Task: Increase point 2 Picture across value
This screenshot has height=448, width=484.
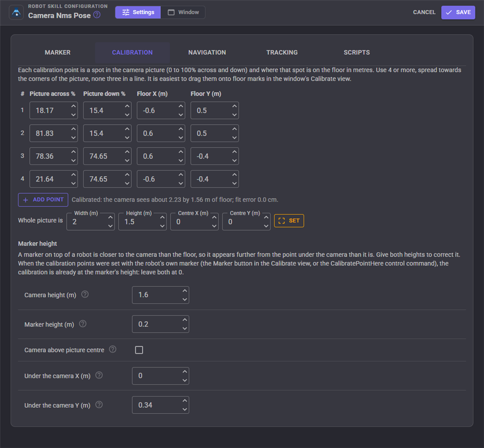Action: (x=73, y=129)
